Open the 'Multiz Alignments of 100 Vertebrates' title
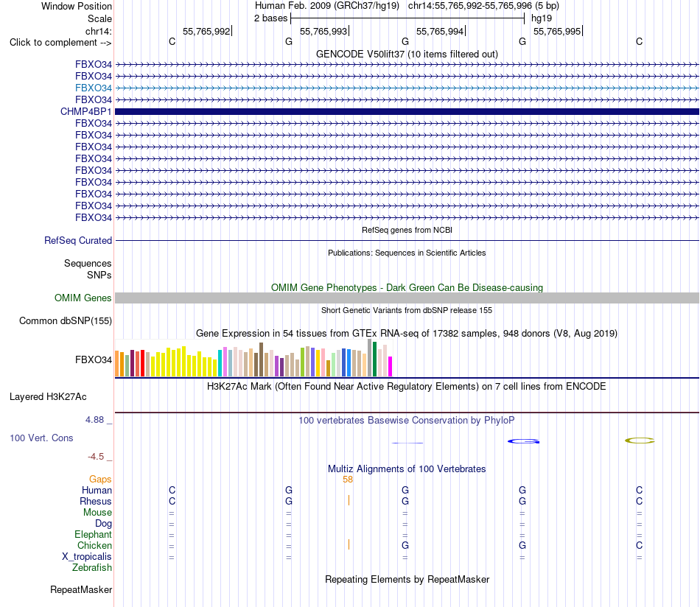Image resolution: width=700 pixels, height=607 pixels. [407, 469]
